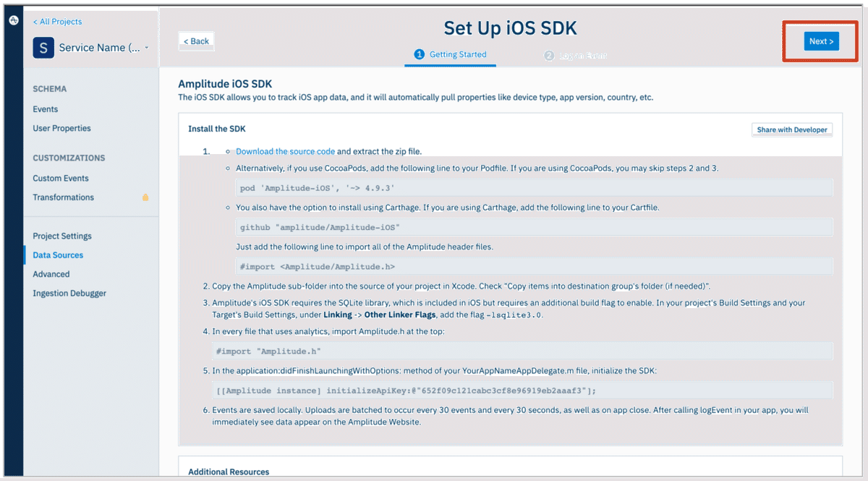
Task: Click the pod 'Amplitude-iOS' code block
Action: 534,188
